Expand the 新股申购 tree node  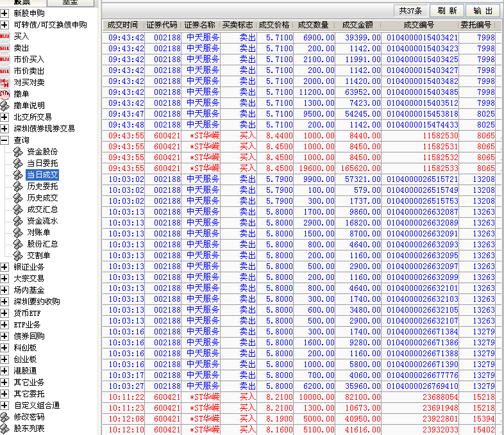click(4, 13)
